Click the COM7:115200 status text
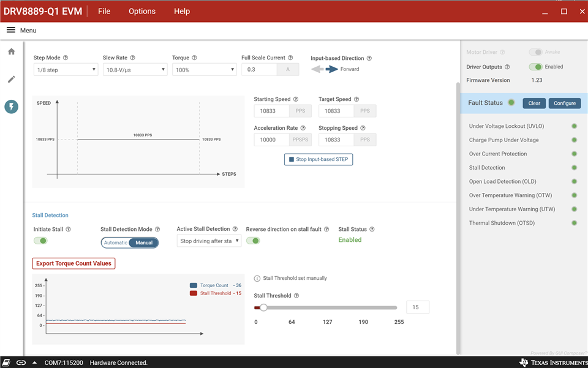Screen dimensions: 588x368 [64, 362]
